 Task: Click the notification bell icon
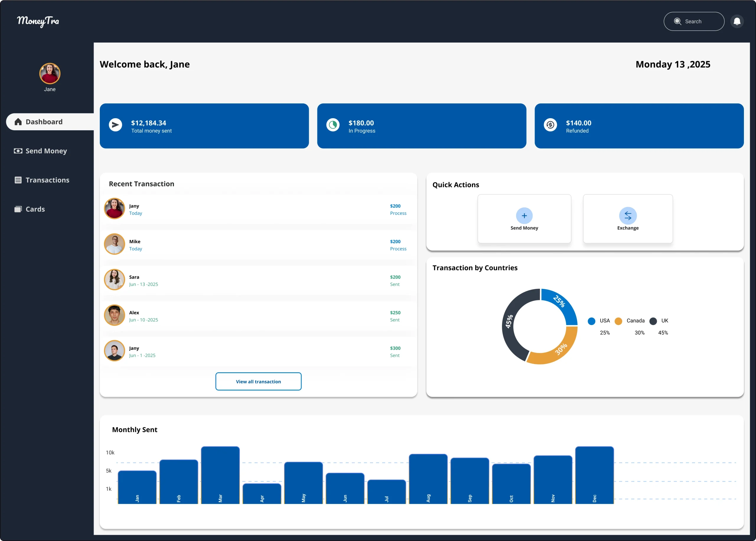737,21
